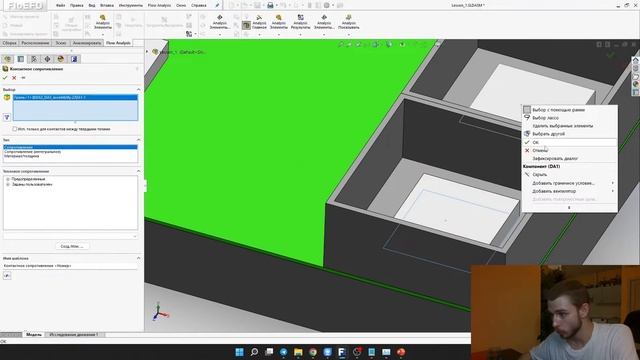The height and width of the screenshot is (360, 640).
Task: Open the Flow Analysis menu in the menu bar
Action: click(x=159, y=5)
